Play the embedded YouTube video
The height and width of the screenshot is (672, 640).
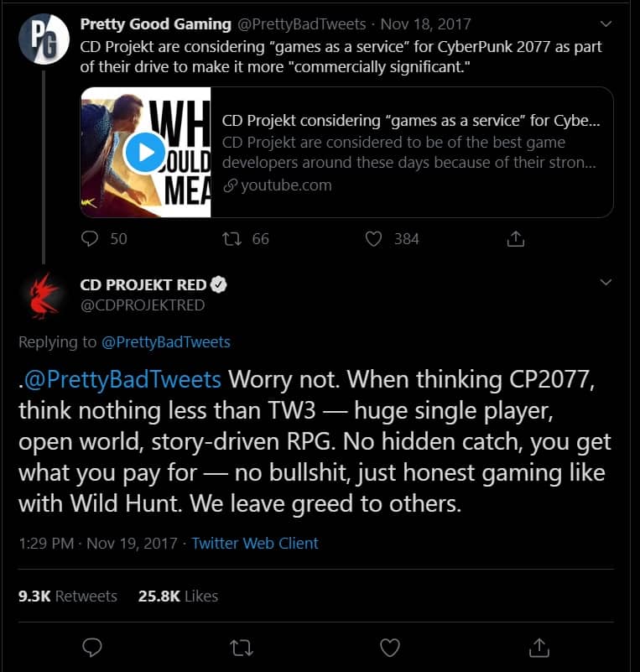coord(145,152)
